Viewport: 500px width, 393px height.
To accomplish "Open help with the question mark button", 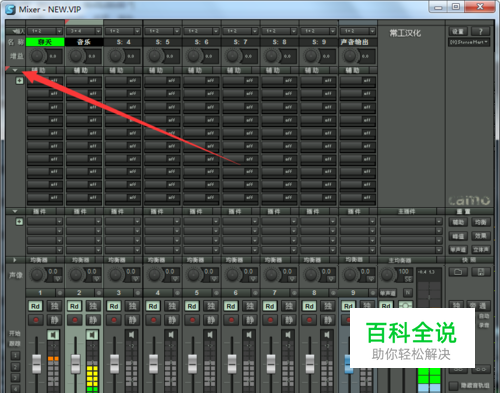I will [x=480, y=31].
